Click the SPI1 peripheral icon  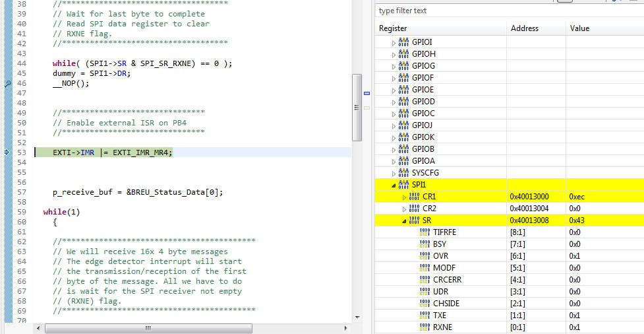pos(403,185)
